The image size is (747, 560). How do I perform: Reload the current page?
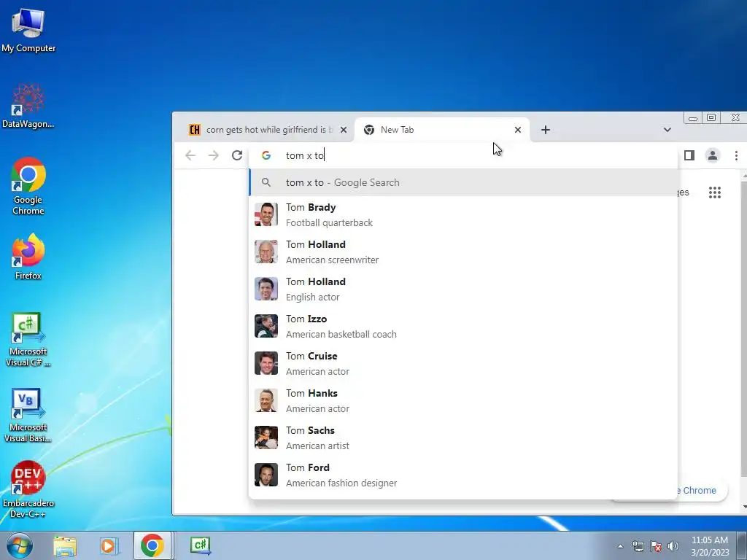click(x=237, y=155)
